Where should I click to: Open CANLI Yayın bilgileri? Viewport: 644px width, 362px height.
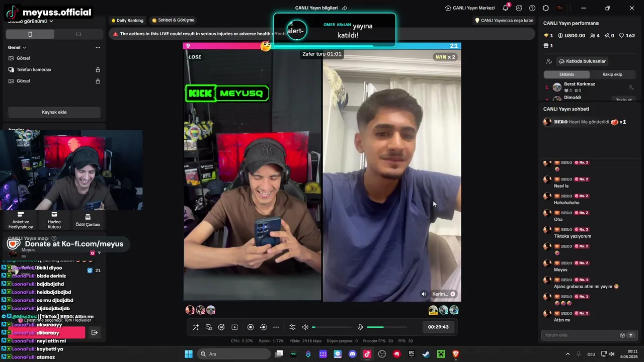click(x=316, y=8)
